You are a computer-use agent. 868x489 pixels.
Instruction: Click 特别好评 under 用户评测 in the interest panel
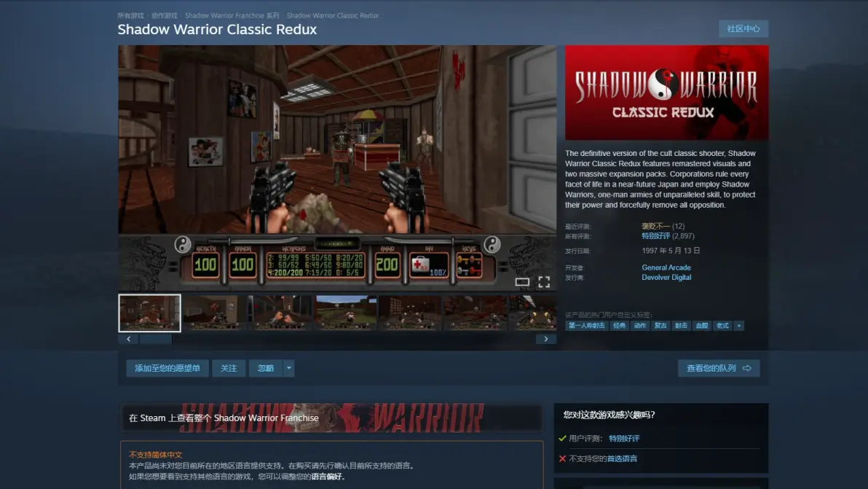coord(624,439)
